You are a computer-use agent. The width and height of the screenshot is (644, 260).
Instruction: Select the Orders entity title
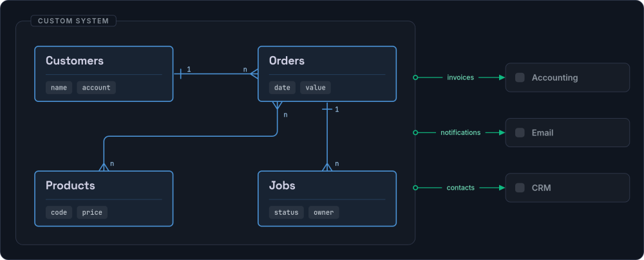287,61
